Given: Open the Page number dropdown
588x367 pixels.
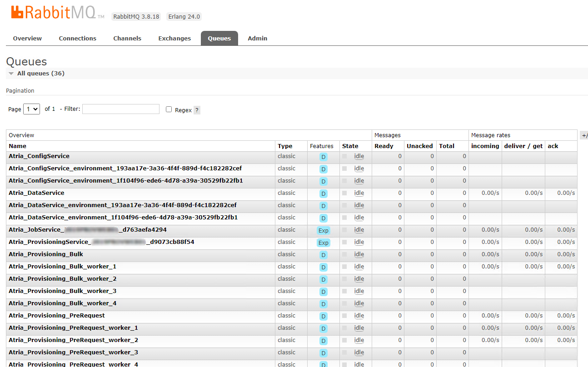Looking at the screenshot, I should pyautogui.click(x=31, y=109).
